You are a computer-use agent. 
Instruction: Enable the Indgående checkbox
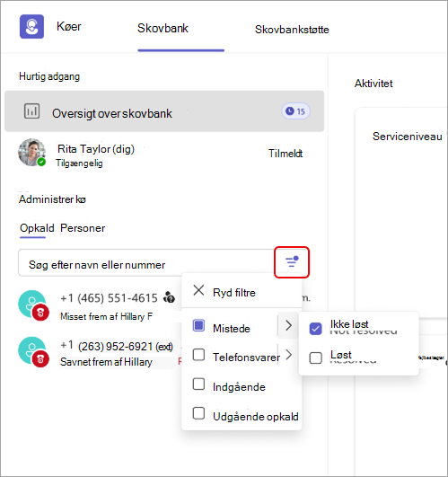(x=198, y=384)
